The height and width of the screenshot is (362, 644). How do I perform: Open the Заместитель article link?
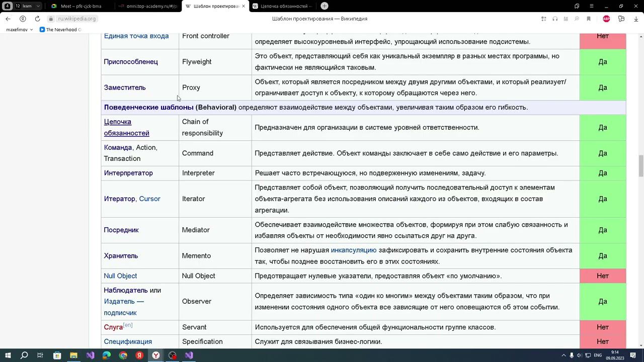click(125, 87)
